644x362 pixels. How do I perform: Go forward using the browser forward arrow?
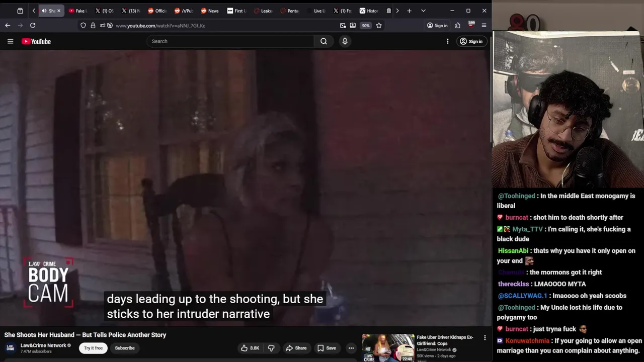20,25
